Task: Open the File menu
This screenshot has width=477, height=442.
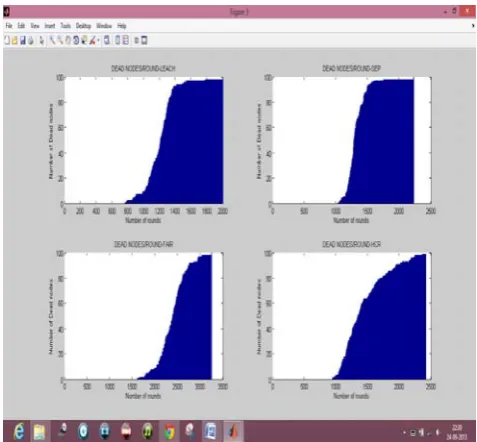Action: click(9, 26)
